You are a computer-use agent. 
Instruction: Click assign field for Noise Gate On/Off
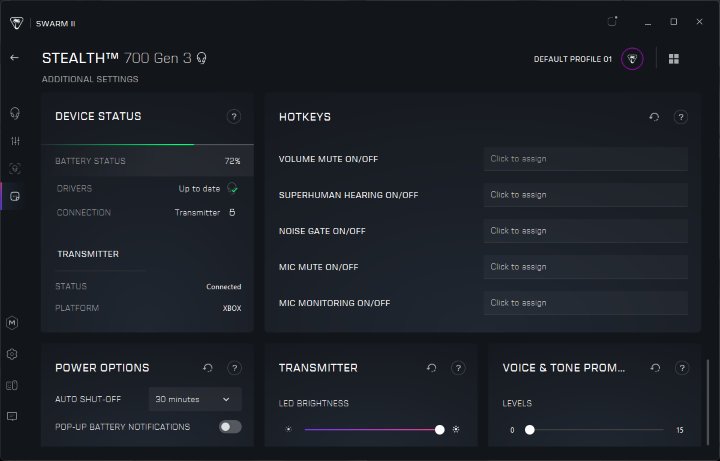[x=585, y=231]
